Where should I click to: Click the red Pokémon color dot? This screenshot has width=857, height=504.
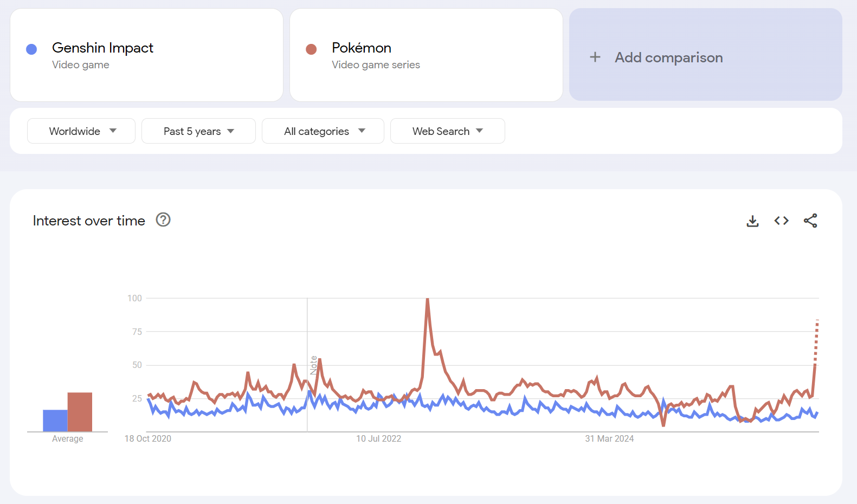311,49
